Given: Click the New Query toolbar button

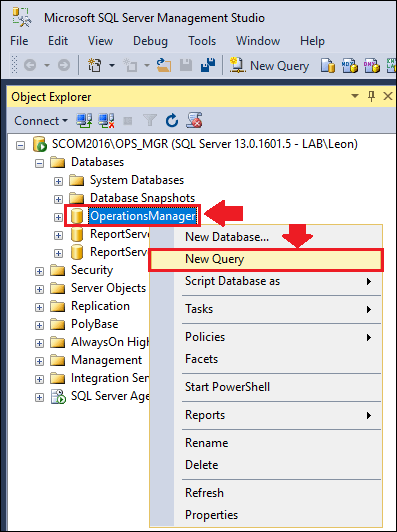Looking at the screenshot, I should [269, 65].
